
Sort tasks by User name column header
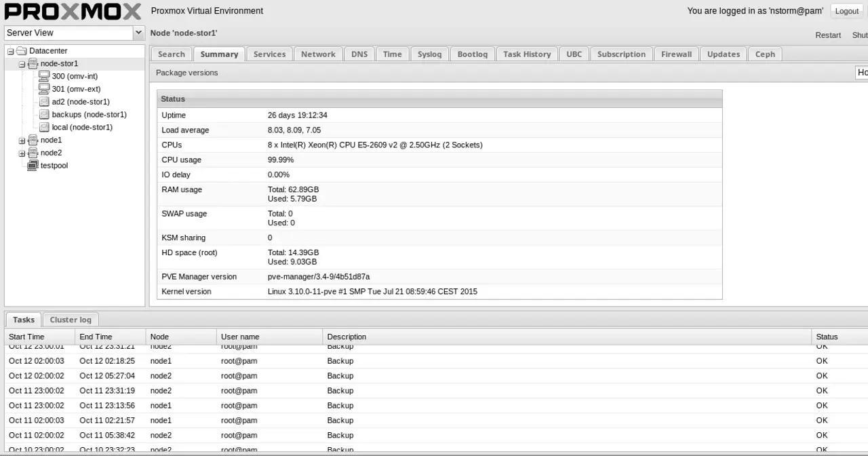270,337
